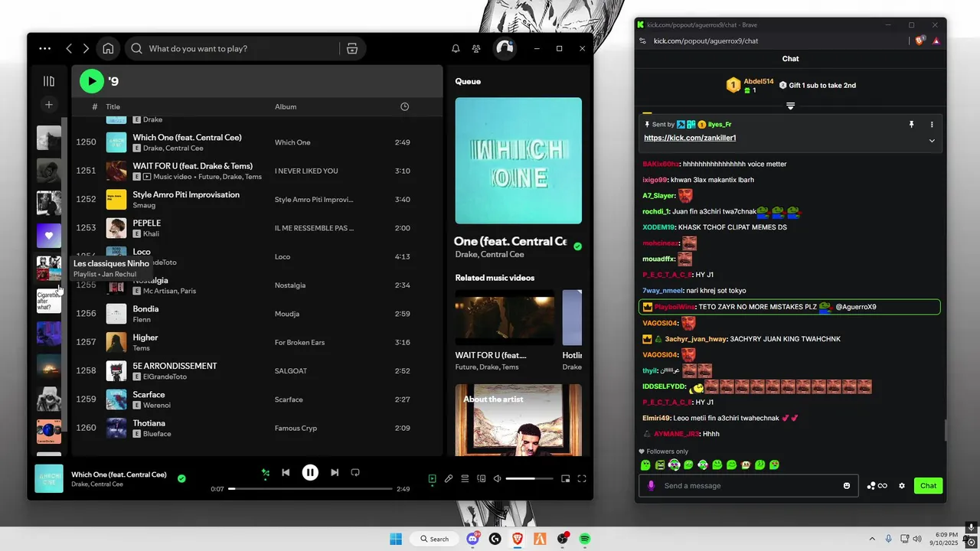Select 'Style Amro Piti Improvisation' track

point(257,199)
